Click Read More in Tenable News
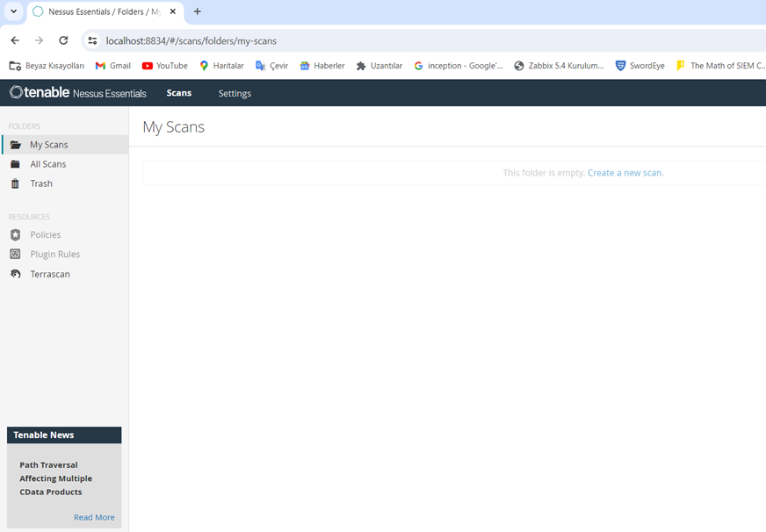This screenshot has height=532, width=766. (94, 517)
